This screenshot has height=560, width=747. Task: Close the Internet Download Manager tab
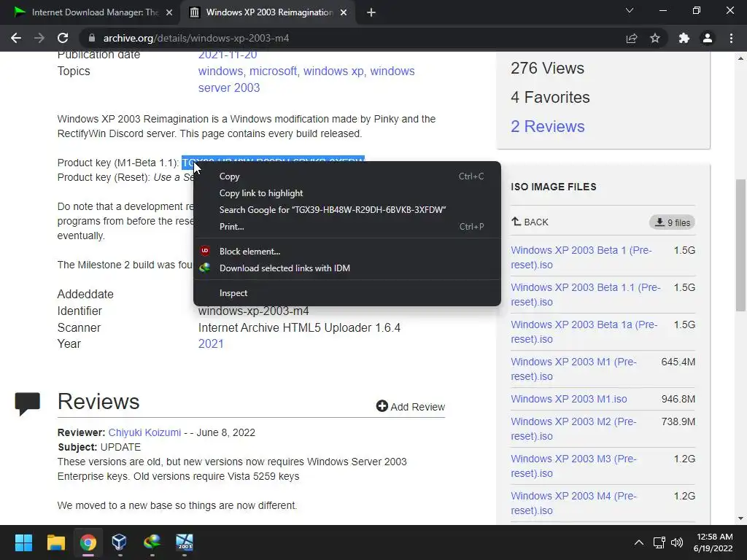click(169, 13)
